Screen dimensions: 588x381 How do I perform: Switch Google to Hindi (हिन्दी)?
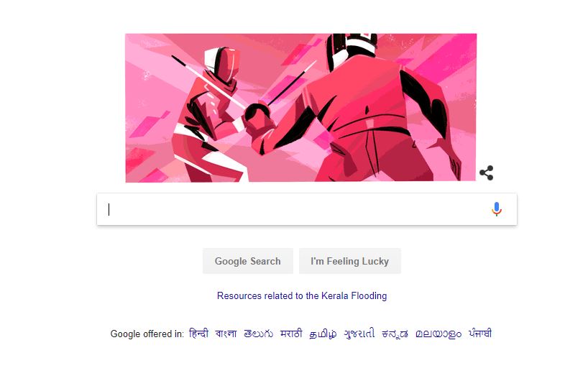[198, 334]
